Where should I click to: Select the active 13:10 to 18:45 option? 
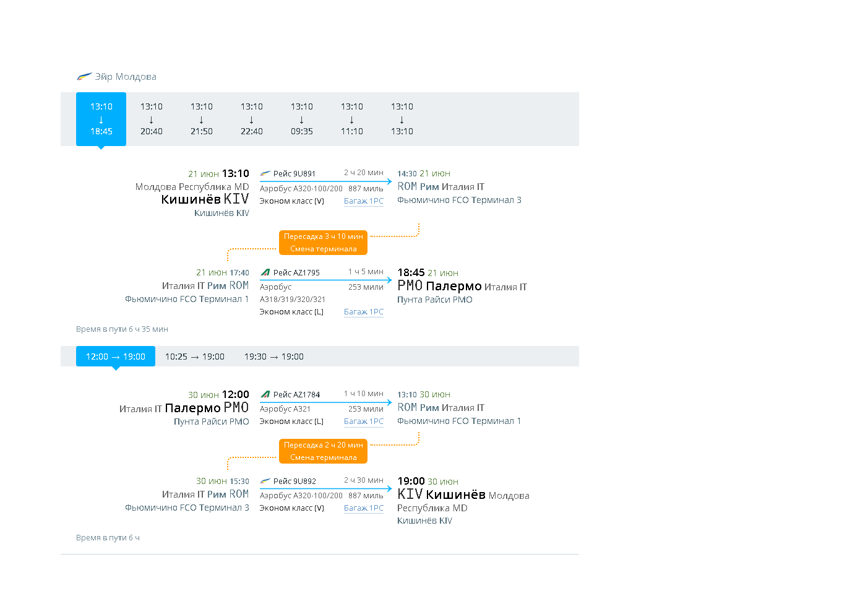coord(101,119)
